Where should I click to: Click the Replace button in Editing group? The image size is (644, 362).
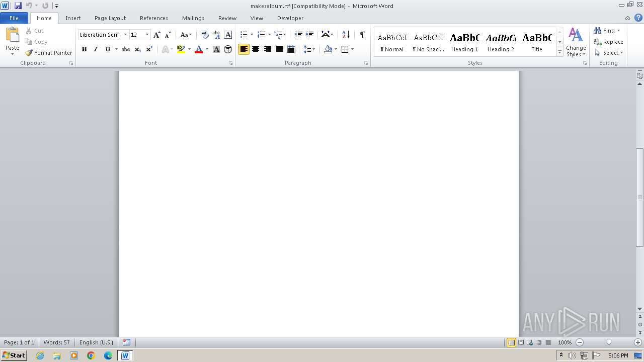coord(608,42)
